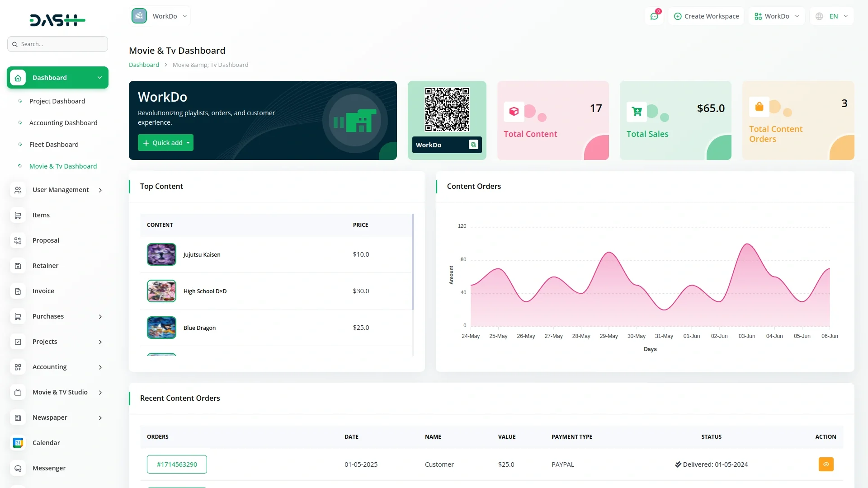The width and height of the screenshot is (868, 488).
Task: Expand the Movie & TV Studio menu
Action: click(x=60, y=392)
